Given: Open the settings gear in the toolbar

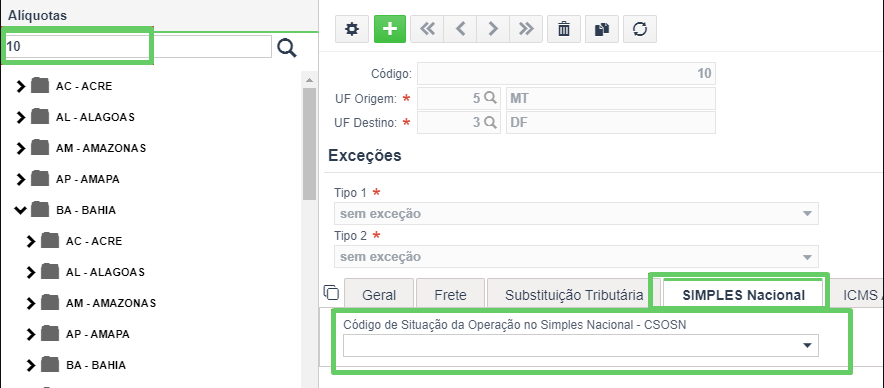Looking at the screenshot, I should point(352,29).
